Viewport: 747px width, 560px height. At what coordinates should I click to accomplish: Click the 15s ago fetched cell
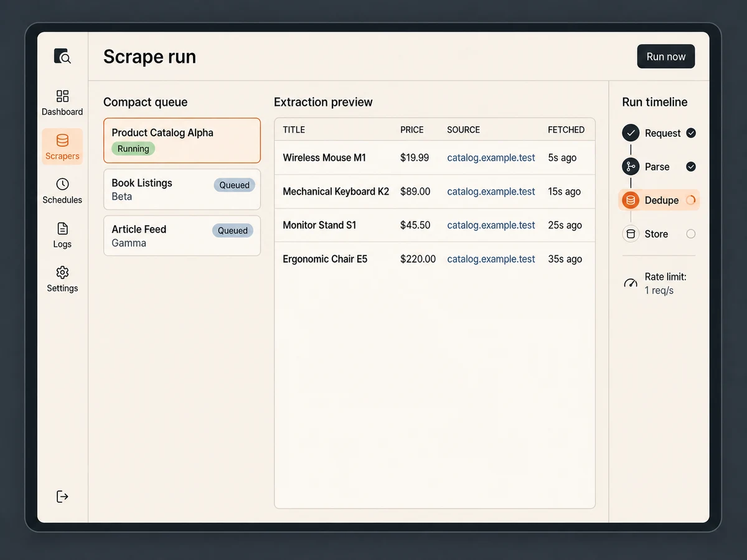coord(565,192)
